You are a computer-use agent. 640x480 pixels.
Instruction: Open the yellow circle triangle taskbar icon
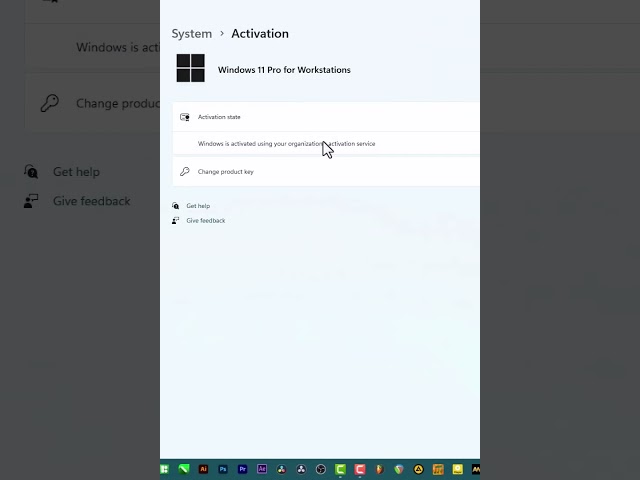(x=418, y=469)
